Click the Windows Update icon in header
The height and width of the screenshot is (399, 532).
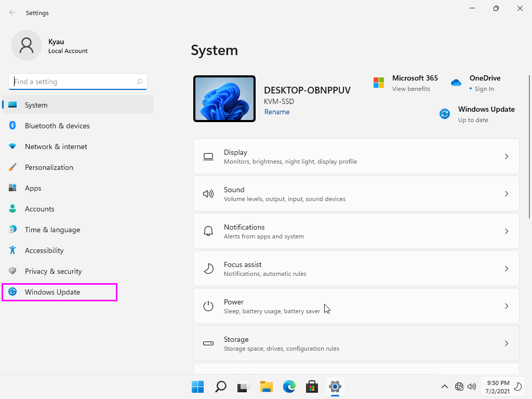445,114
